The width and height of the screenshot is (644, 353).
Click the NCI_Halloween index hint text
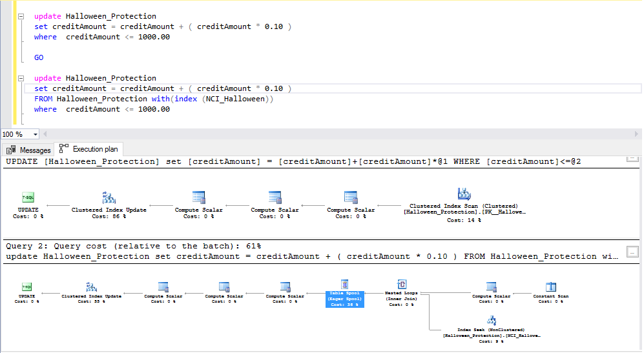235,99
